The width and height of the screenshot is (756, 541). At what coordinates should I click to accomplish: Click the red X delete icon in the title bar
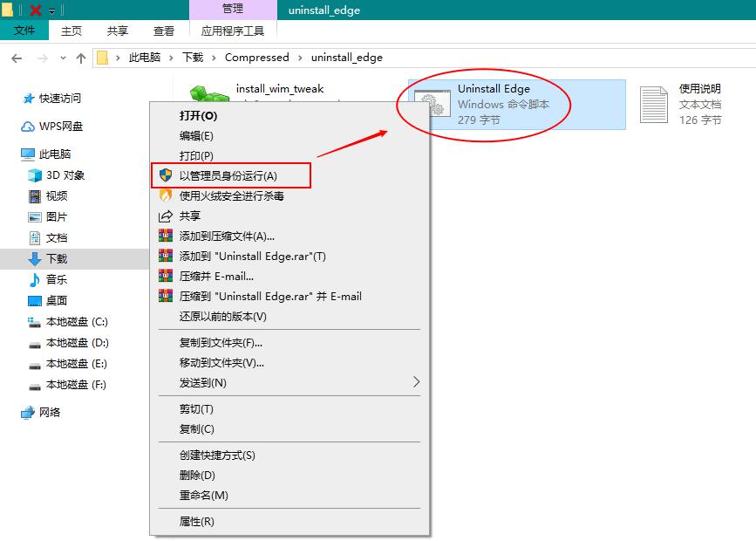[x=36, y=10]
